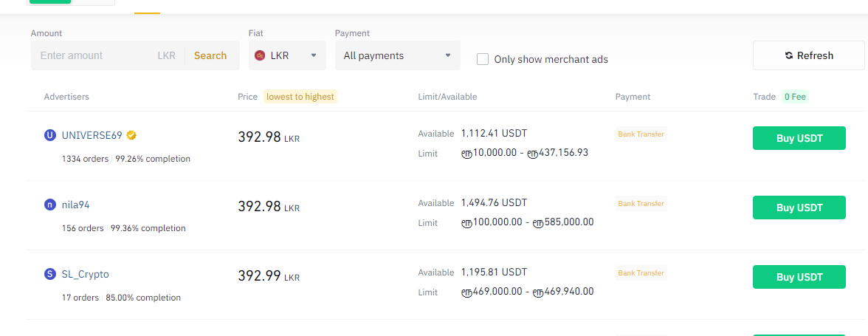This screenshot has width=868, height=336.
Task: Buy USDT from UNIVERSE69
Action: point(799,138)
